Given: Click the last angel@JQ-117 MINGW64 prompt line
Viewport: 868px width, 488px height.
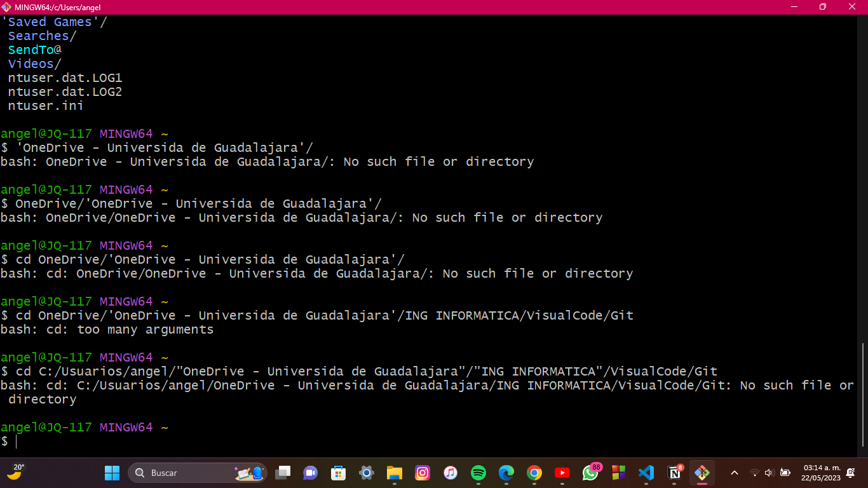Looking at the screenshot, I should point(85,428).
